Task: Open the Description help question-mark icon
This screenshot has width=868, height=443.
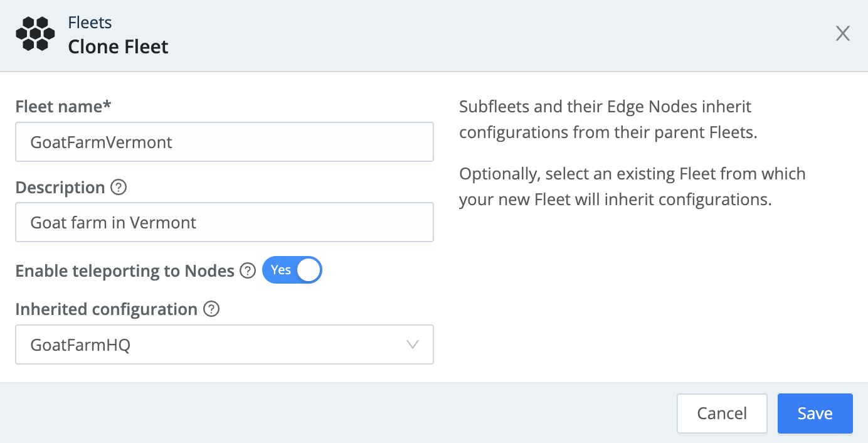Action: click(x=119, y=188)
